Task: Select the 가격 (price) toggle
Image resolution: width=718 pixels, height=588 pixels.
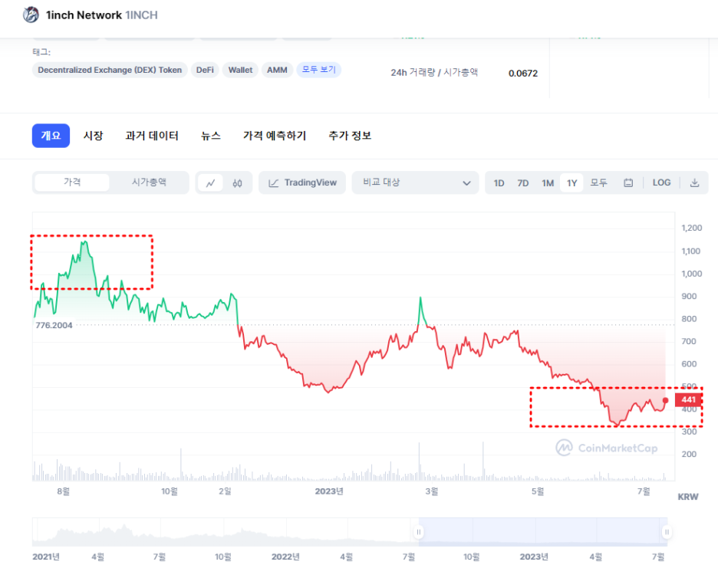Action: tap(72, 182)
